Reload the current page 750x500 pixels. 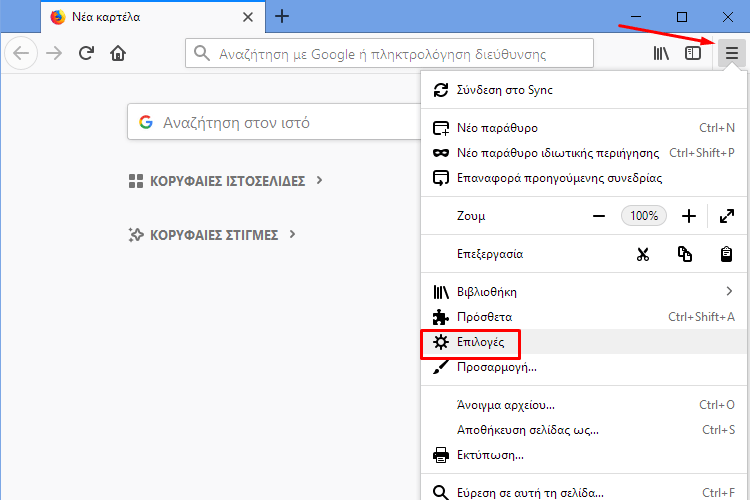pos(86,53)
